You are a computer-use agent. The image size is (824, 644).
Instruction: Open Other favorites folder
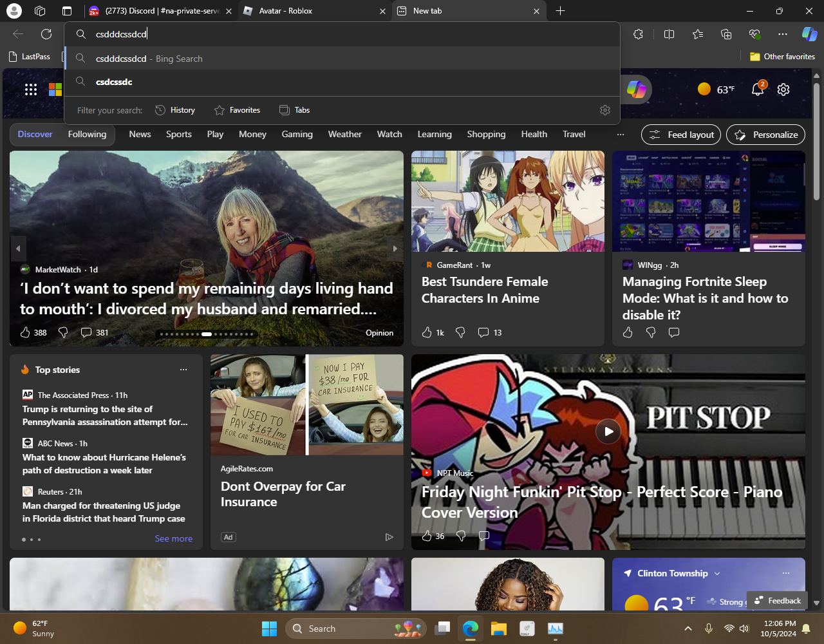click(782, 57)
